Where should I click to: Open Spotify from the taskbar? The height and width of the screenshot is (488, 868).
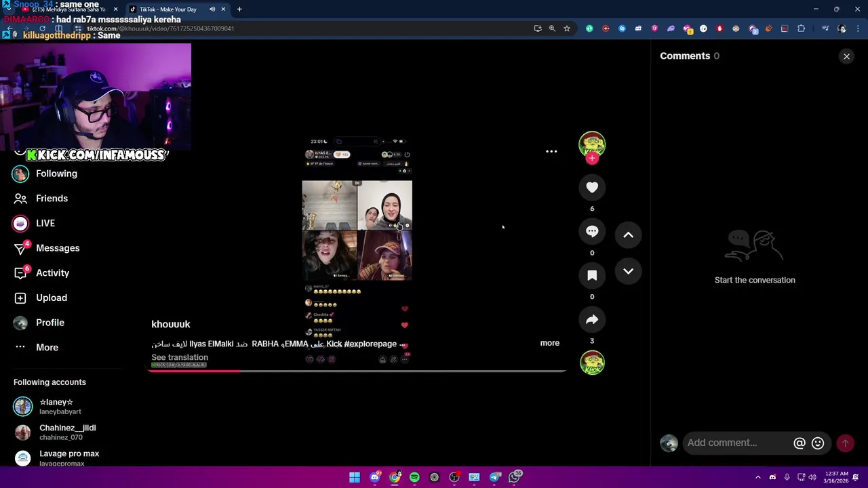[414, 477]
